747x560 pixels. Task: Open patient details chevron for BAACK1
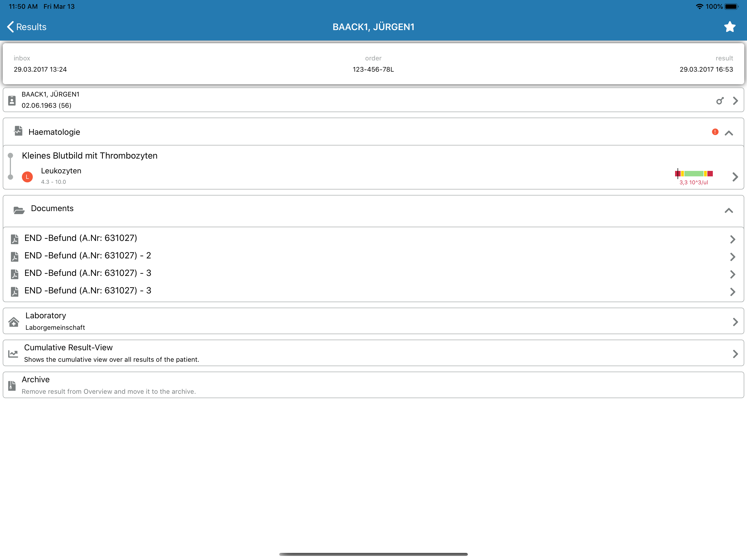[x=735, y=101]
